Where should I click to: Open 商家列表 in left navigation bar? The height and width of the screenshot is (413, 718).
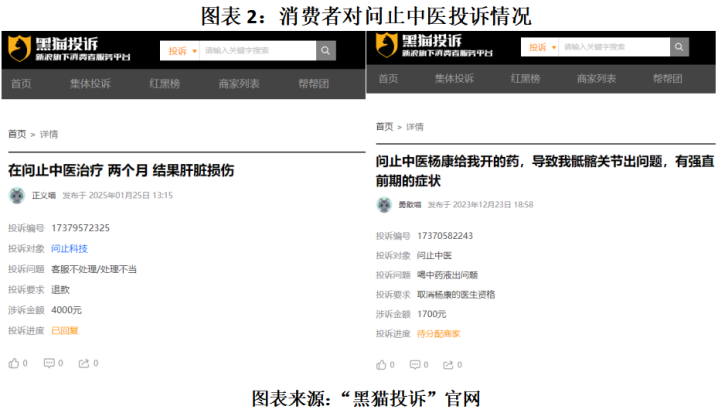pyautogui.click(x=239, y=84)
